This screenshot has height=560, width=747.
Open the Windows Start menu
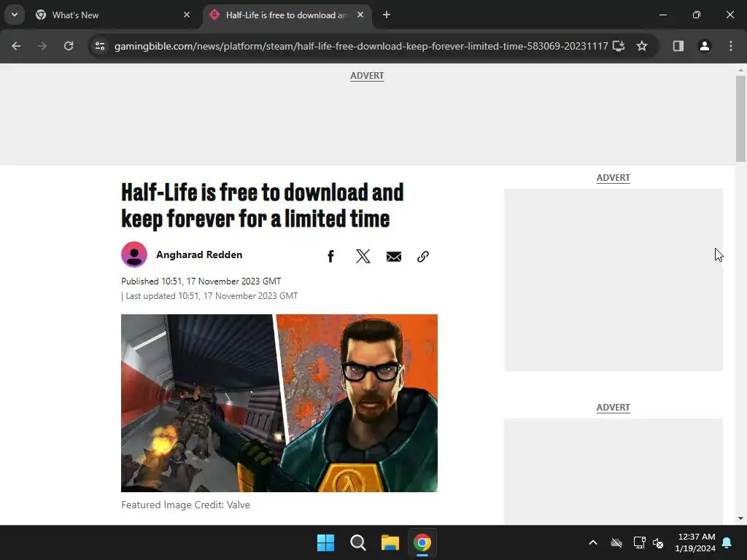click(326, 542)
